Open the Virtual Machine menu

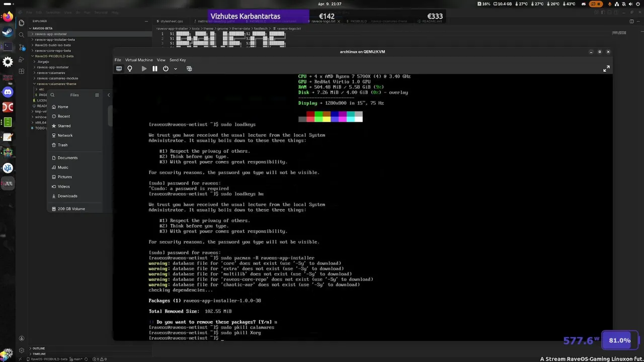[139, 60]
